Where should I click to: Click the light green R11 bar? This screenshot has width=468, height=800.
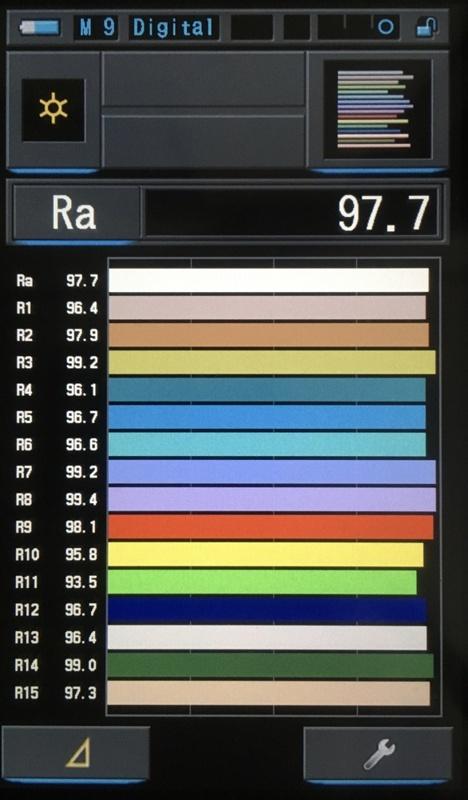[262, 582]
